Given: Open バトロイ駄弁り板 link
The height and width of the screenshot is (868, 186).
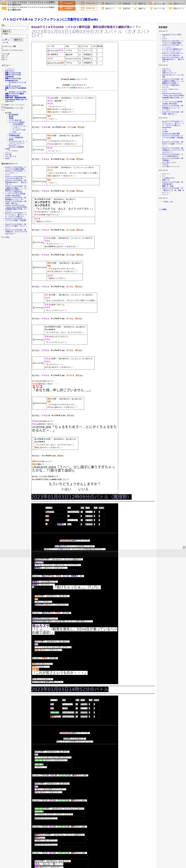Looking at the screenshot, I should (x=15, y=120).
